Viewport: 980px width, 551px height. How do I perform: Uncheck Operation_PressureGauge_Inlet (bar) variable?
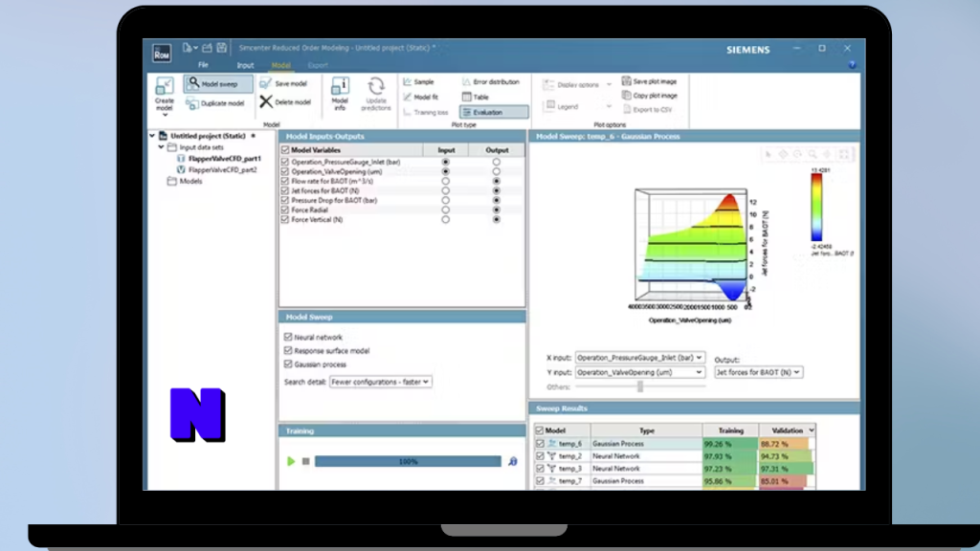(285, 162)
